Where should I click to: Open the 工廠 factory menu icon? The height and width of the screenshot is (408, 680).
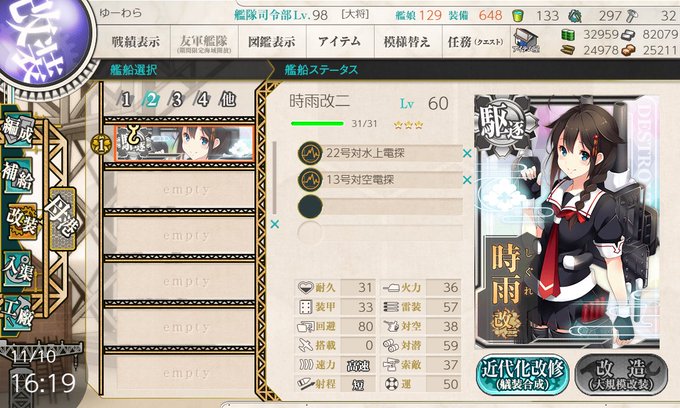(x=16, y=313)
